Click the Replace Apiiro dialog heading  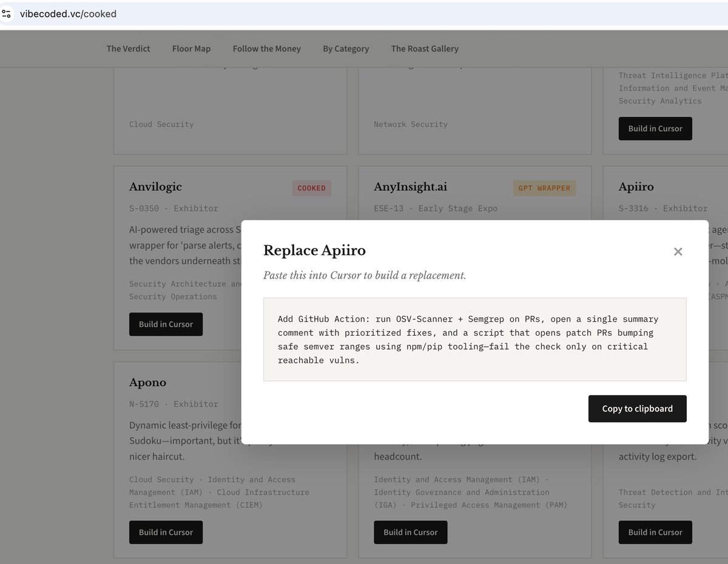point(314,250)
